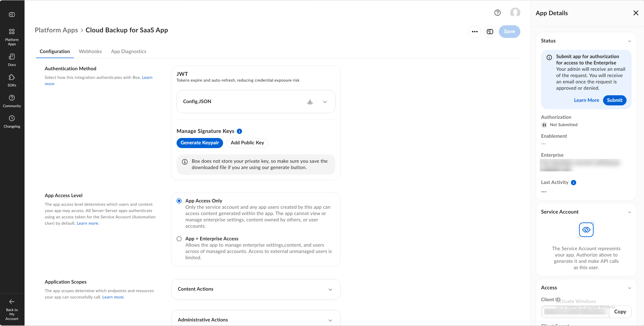Click Generate Keypair button

[200, 143]
